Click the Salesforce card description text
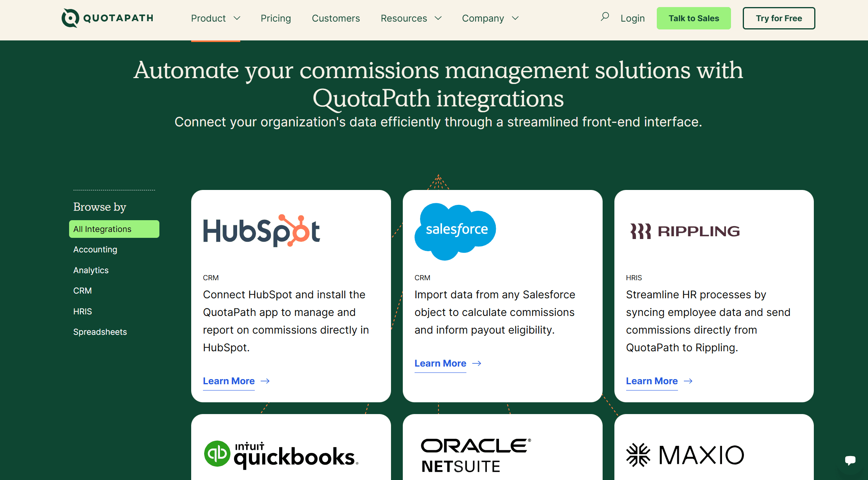The width and height of the screenshot is (868, 480). pyautogui.click(x=495, y=312)
